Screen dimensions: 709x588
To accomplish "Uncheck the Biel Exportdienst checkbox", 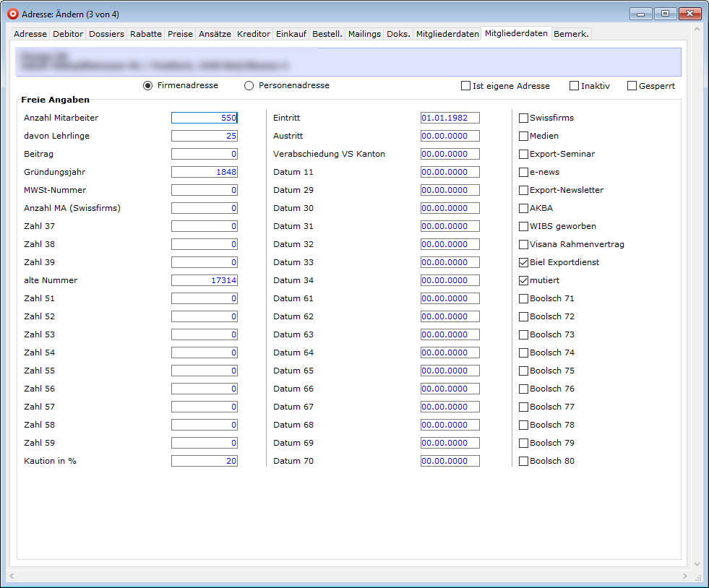I will [x=524, y=263].
